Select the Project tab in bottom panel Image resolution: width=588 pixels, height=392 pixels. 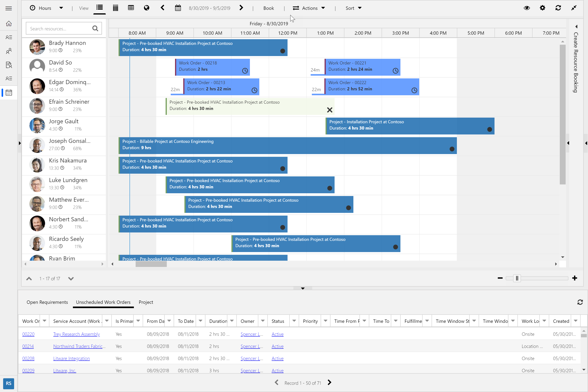[x=146, y=302]
